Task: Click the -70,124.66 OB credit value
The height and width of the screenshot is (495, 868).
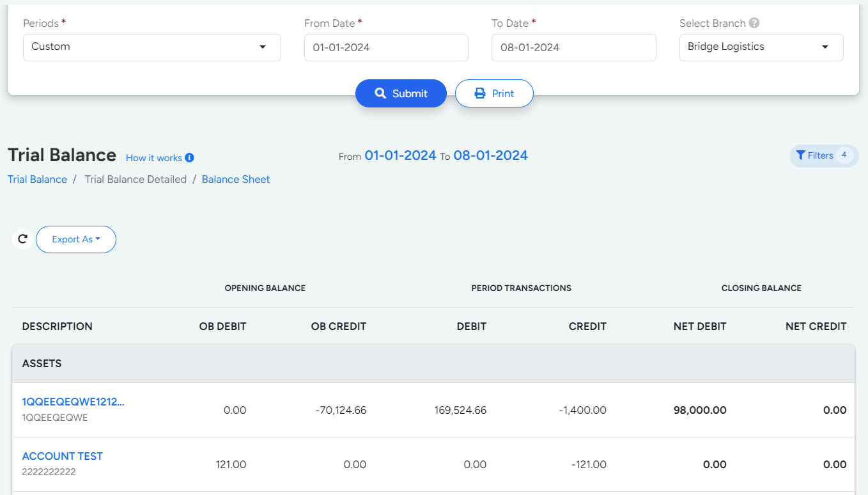Action: click(x=341, y=410)
